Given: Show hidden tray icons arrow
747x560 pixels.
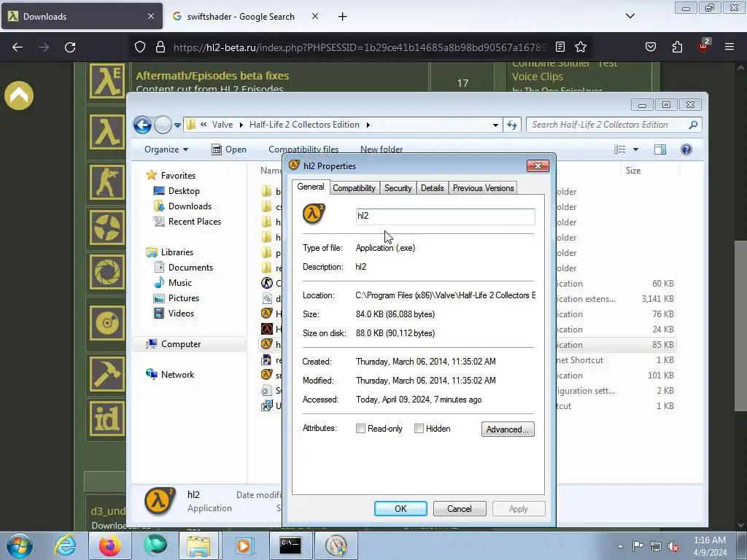Looking at the screenshot, I should (x=620, y=546).
